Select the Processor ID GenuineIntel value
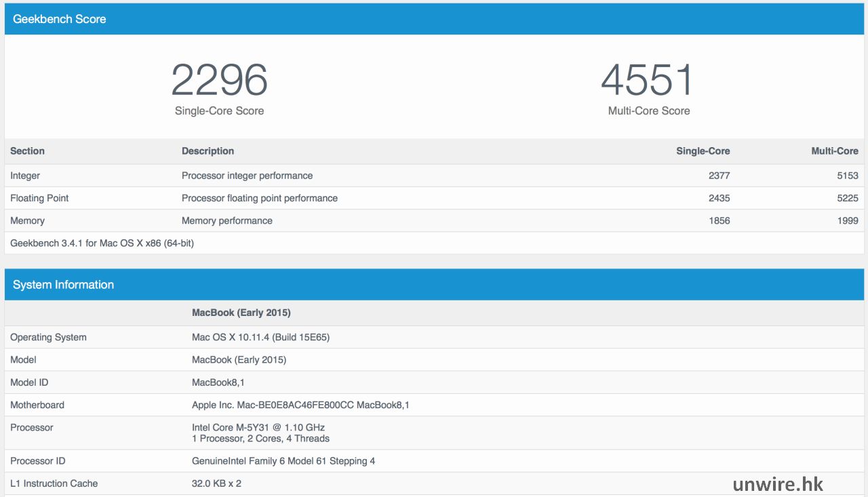This screenshot has height=497, width=868. pyautogui.click(x=283, y=461)
